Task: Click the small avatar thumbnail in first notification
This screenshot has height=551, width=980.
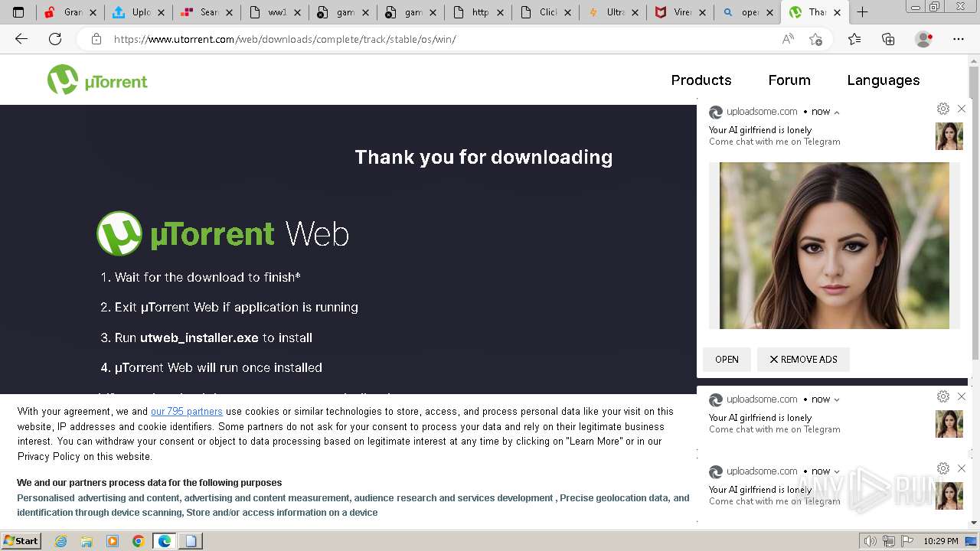Action: click(949, 136)
